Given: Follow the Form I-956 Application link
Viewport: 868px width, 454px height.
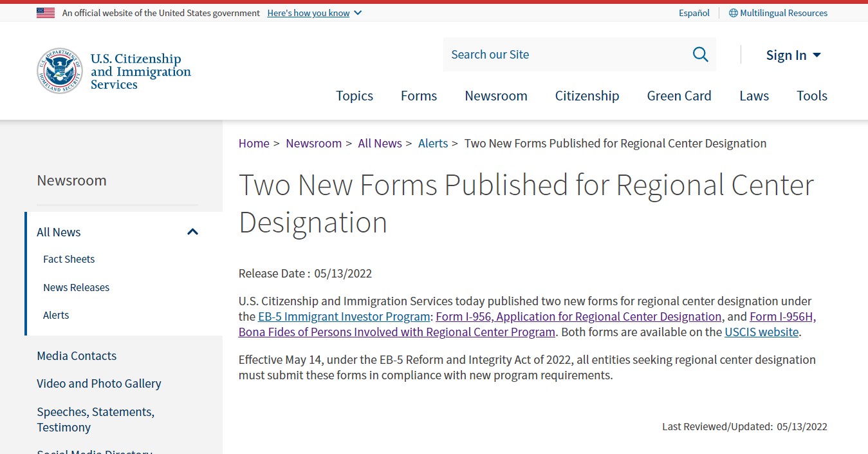Looking at the screenshot, I should [x=578, y=317].
